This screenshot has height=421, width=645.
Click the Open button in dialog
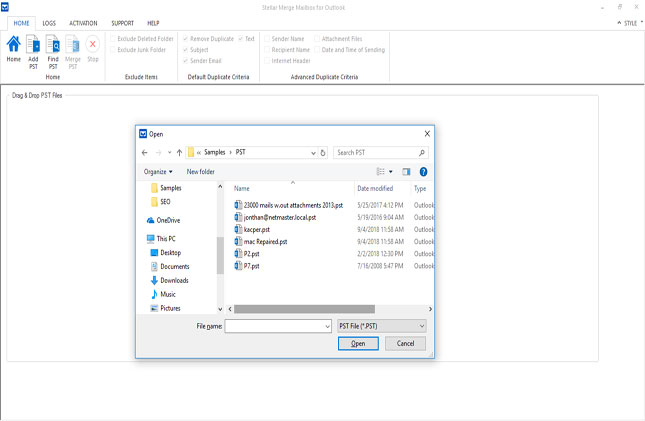[358, 344]
